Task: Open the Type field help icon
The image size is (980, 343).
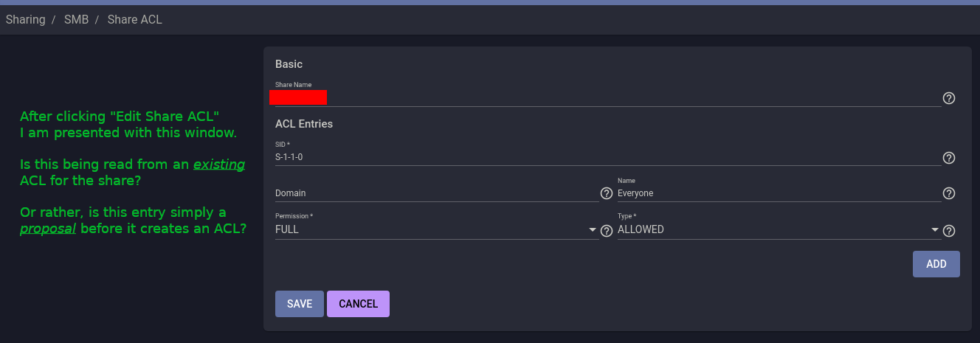Action: click(949, 230)
